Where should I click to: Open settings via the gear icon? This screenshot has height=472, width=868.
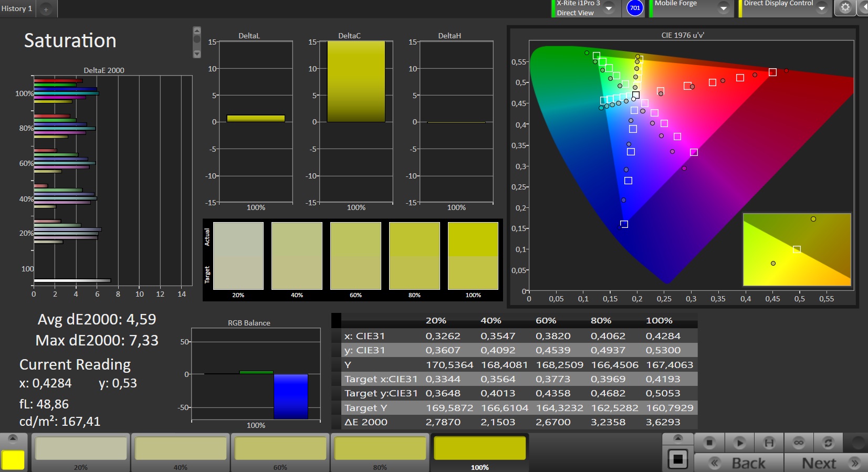point(845,8)
